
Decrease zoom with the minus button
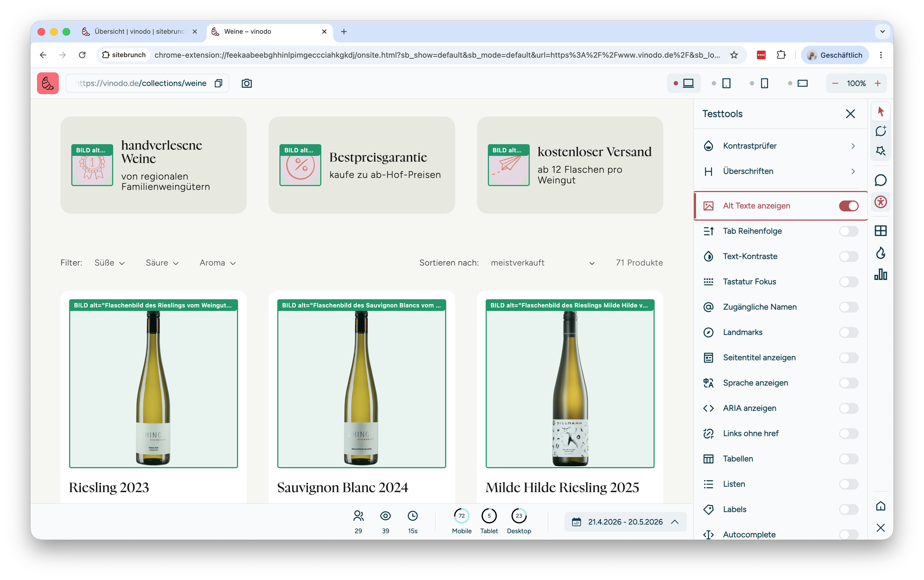(835, 83)
